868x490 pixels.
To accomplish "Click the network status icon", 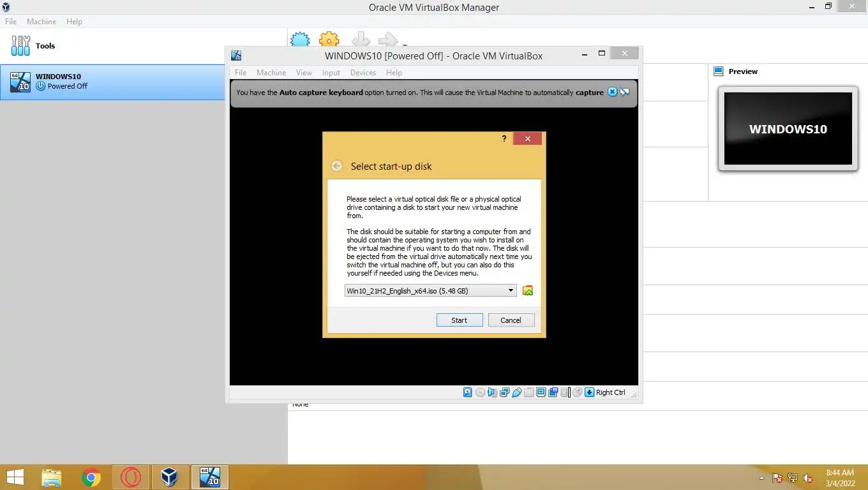I will click(x=504, y=392).
